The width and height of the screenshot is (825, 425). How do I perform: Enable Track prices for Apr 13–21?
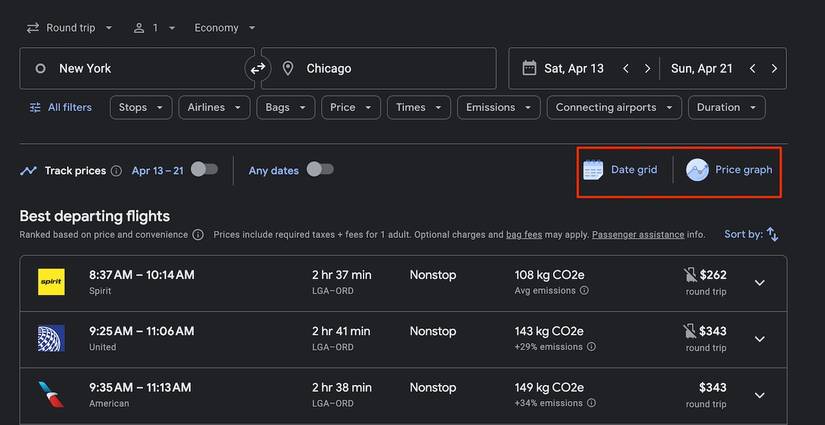(x=204, y=170)
